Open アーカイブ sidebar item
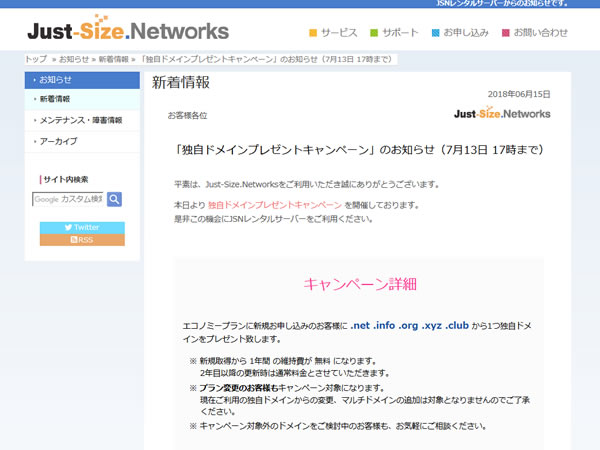 pos(82,142)
